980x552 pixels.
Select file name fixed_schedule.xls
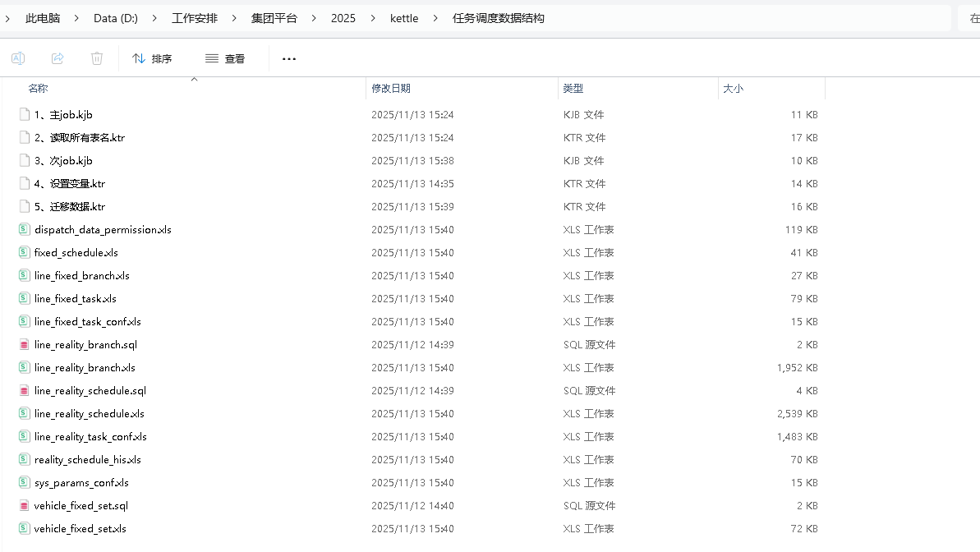point(76,252)
